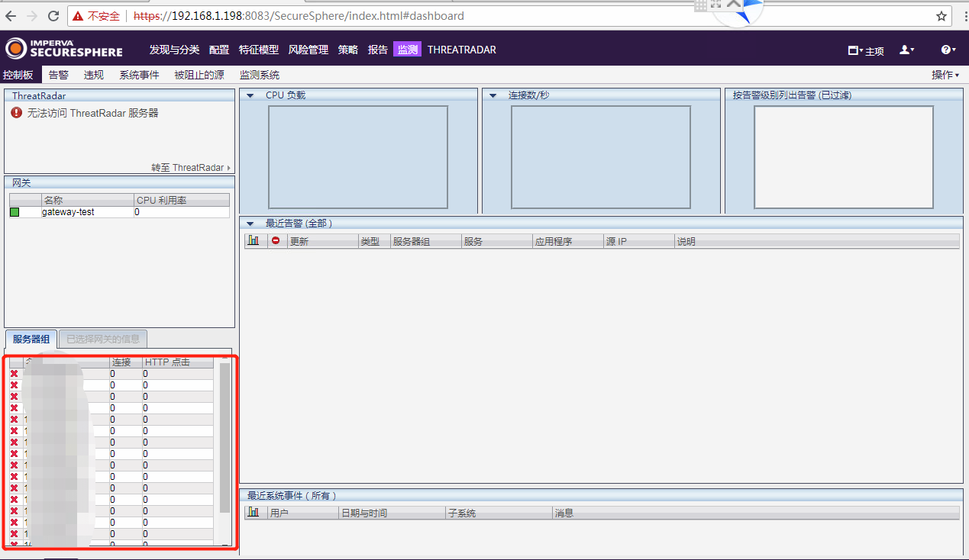This screenshot has width=969, height=560.
Task: Sort system events by 子系统 column
Action: pos(499,513)
